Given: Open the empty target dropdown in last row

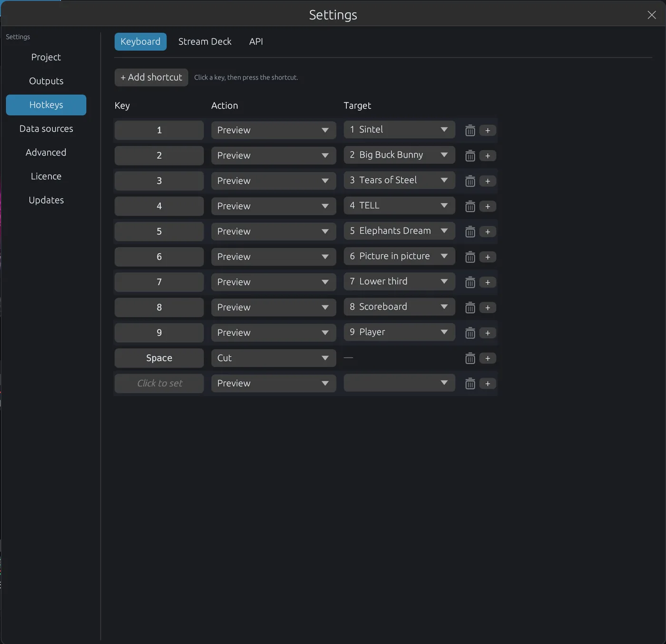Looking at the screenshot, I should point(399,383).
